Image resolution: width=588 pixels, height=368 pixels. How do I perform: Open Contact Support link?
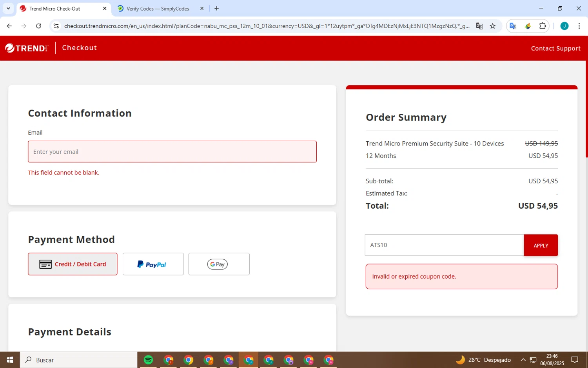point(555,48)
